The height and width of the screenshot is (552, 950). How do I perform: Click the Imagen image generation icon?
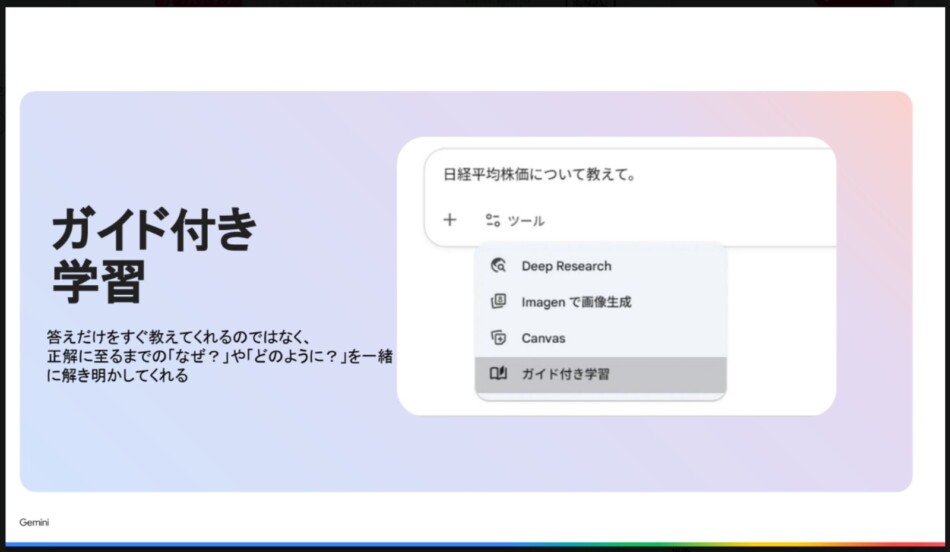point(498,301)
